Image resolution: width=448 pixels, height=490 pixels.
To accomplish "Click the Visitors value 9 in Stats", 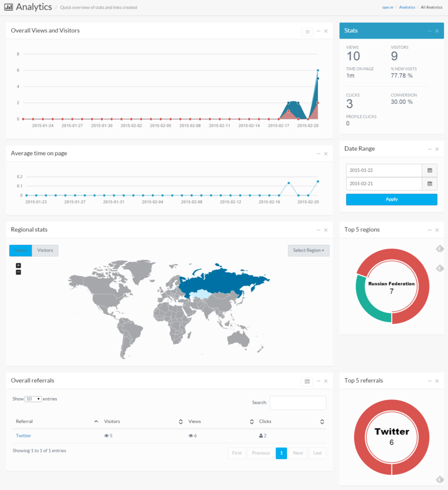I will [x=394, y=57].
